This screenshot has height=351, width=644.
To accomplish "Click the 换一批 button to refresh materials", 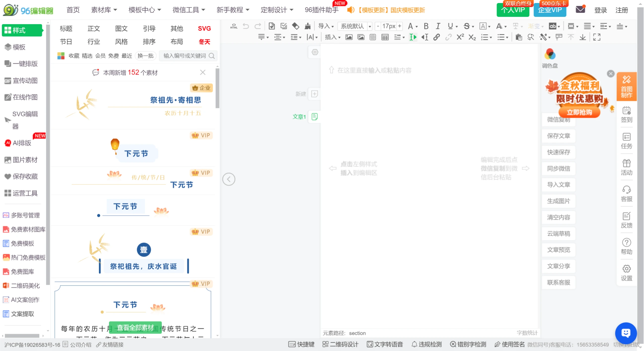I will point(145,56).
